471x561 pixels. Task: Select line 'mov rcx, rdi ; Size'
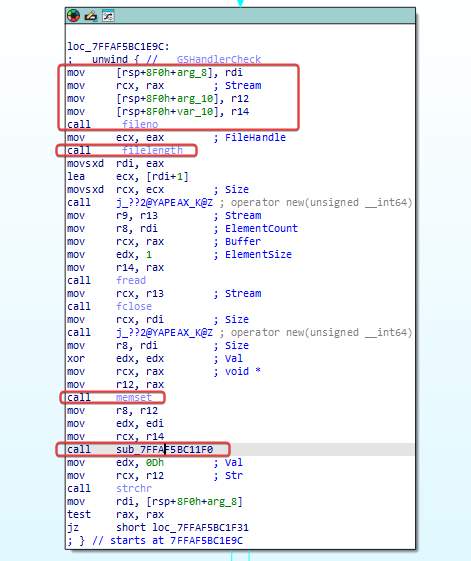pyautogui.click(x=158, y=319)
